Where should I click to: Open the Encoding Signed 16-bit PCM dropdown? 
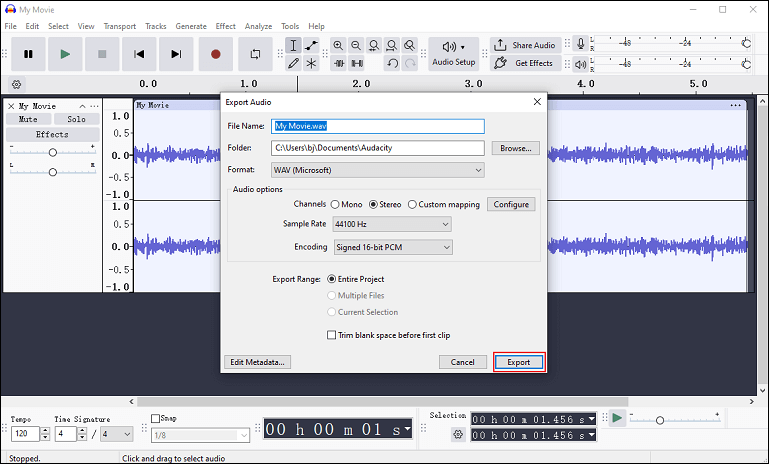coord(393,247)
